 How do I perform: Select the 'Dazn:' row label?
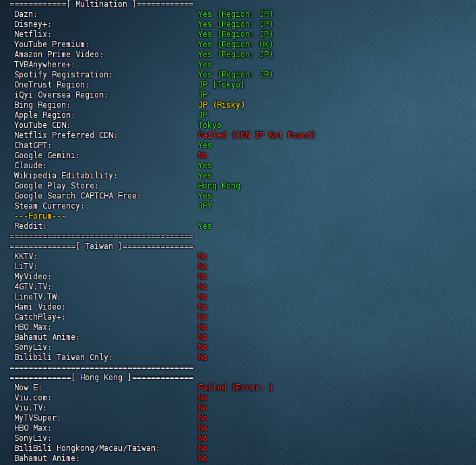26,14
